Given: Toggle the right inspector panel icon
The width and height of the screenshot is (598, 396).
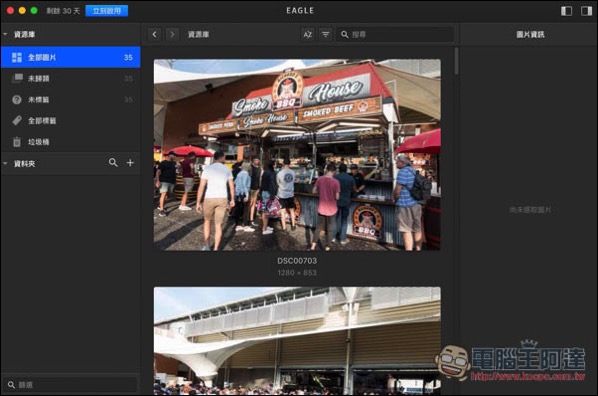Looking at the screenshot, I should 586,11.
